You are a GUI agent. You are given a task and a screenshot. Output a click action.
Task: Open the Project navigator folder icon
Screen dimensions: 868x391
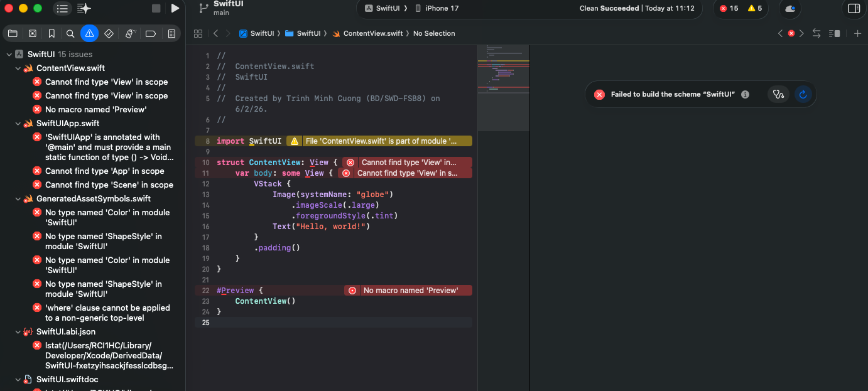tap(13, 33)
